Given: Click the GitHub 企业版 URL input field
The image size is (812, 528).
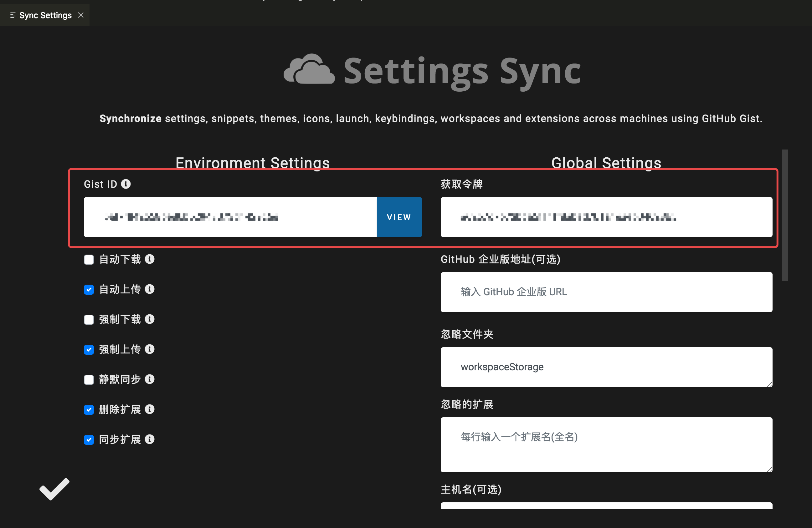Looking at the screenshot, I should (x=606, y=292).
